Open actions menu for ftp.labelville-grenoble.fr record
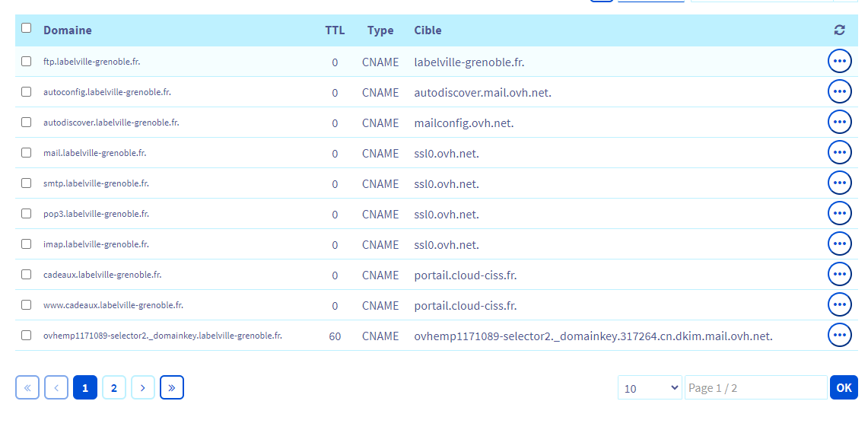 [x=839, y=61]
